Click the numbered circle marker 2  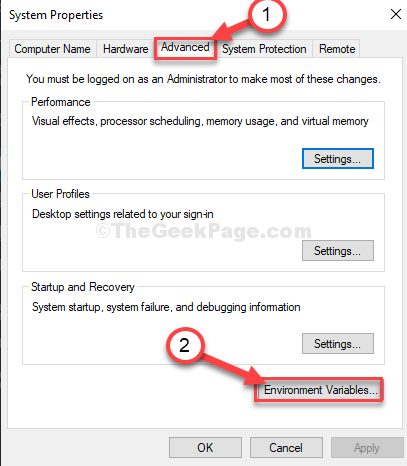(x=184, y=345)
